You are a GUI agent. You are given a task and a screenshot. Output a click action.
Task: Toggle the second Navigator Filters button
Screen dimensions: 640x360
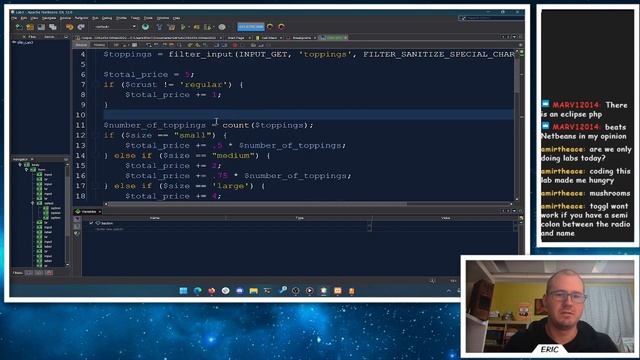coord(39,273)
